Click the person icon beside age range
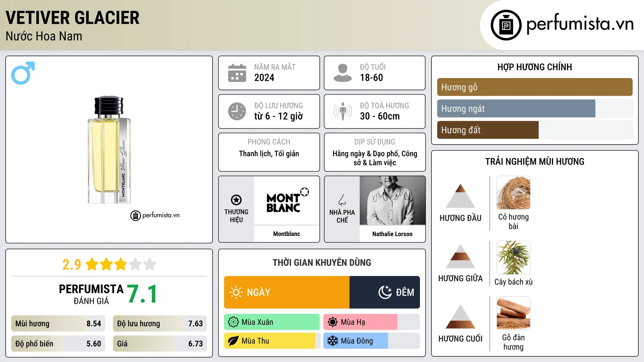 click(x=343, y=73)
